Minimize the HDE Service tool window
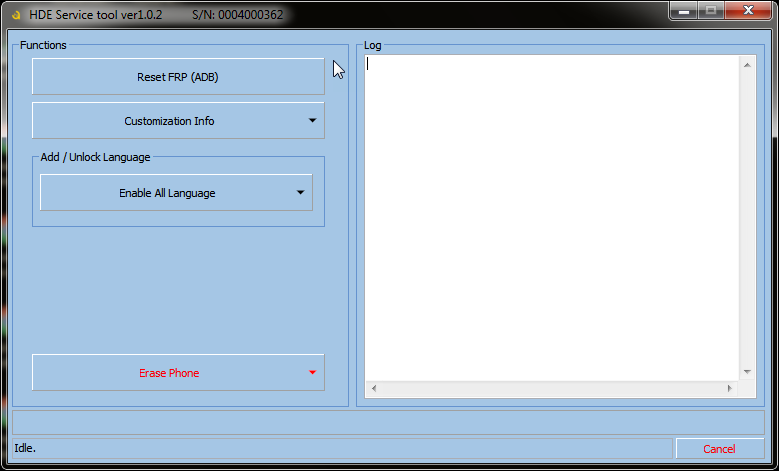 [x=683, y=12]
